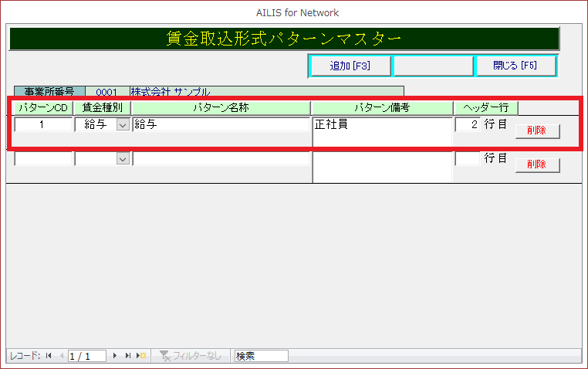Click the blank button between 追加 and 閉じる

pyautogui.click(x=432, y=66)
